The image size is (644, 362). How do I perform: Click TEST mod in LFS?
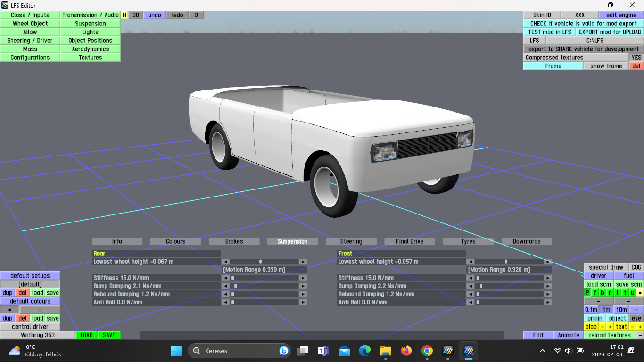click(549, 32)
